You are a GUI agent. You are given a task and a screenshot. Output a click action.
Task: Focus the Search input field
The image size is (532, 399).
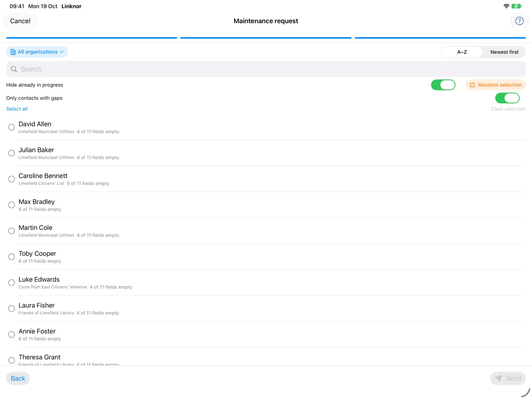coord(266,69)
